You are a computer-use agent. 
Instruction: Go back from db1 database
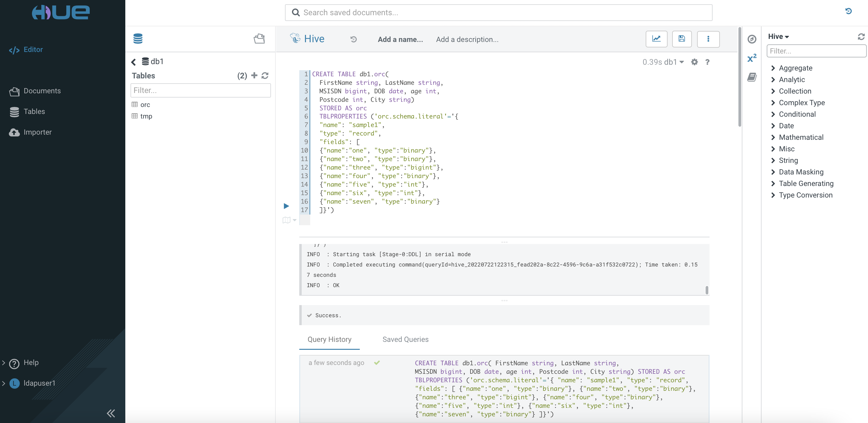tap(134, 62)
